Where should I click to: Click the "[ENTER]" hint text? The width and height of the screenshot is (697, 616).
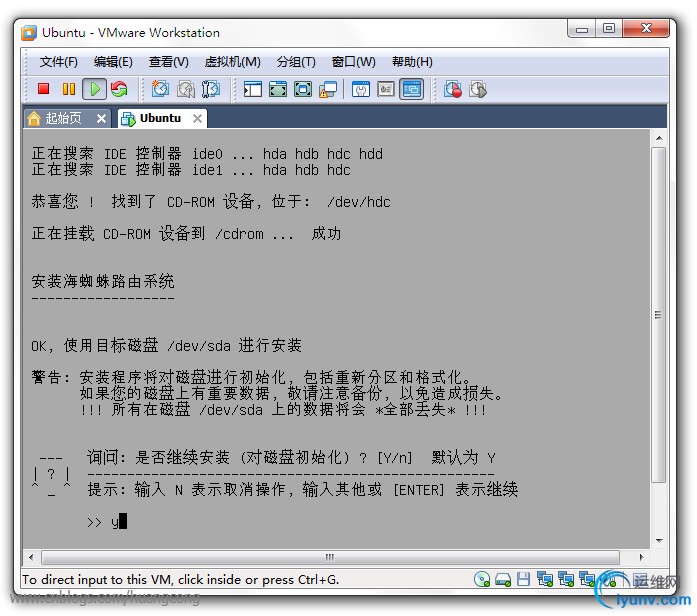(419, 490)
